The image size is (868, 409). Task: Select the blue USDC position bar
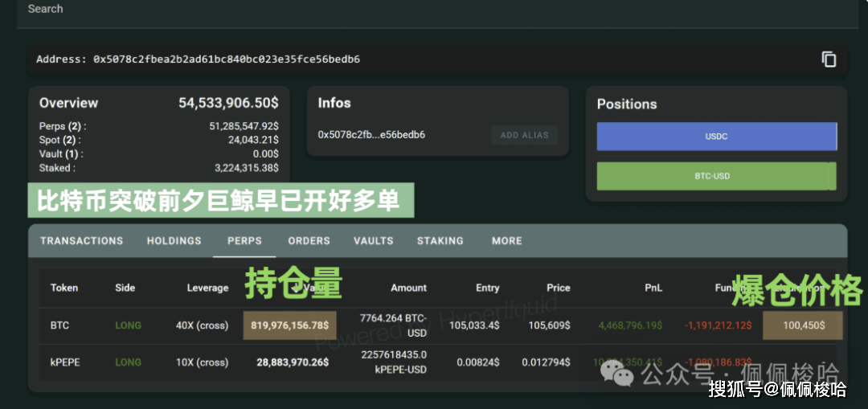coord(716,137)
